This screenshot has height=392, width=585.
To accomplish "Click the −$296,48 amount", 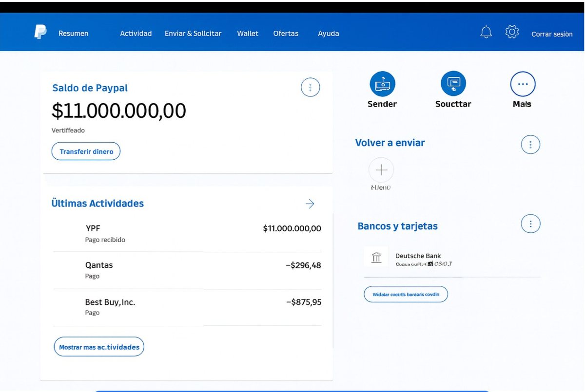I will [303, 265].
